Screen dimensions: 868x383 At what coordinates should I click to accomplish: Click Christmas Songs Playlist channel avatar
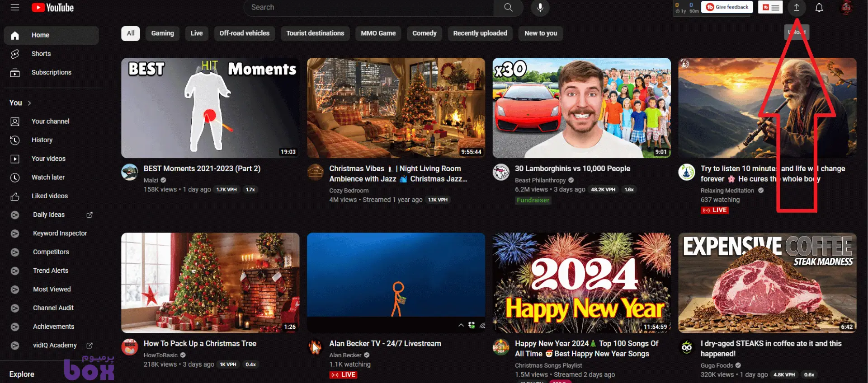tap(501, 347)
